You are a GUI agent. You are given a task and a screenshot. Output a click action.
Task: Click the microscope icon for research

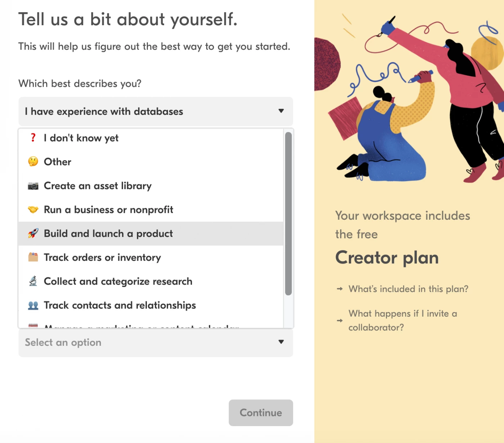[x=33, y=281]
